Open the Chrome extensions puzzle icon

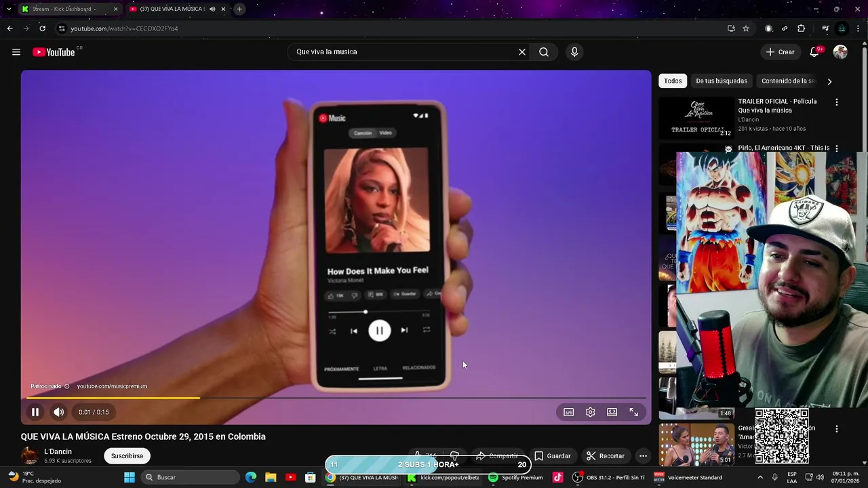(x=802, y=28)
